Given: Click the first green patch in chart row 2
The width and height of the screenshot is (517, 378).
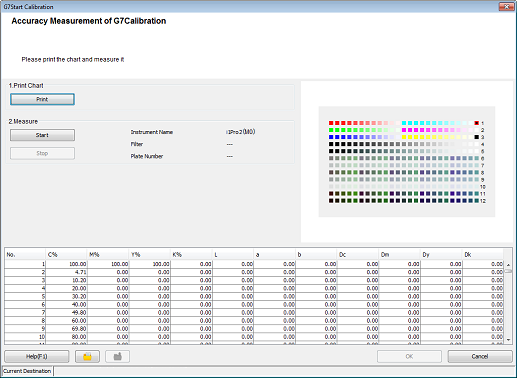Looking at the screenshot, I should pyautogui.click(x=331, y=130).
